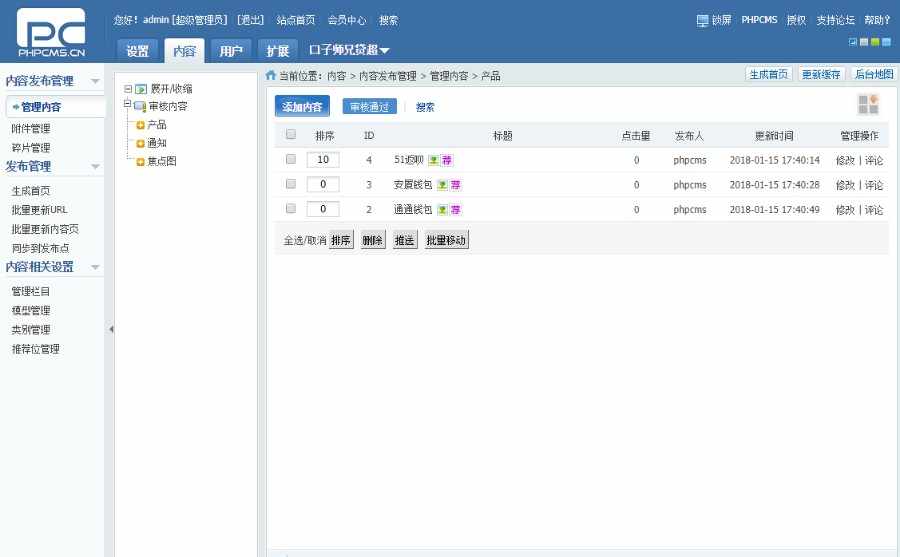Select 批量更新URL in the sidebar
This screenshot has height=557, width=900.
pyautogui.click(x=40, y=210)
